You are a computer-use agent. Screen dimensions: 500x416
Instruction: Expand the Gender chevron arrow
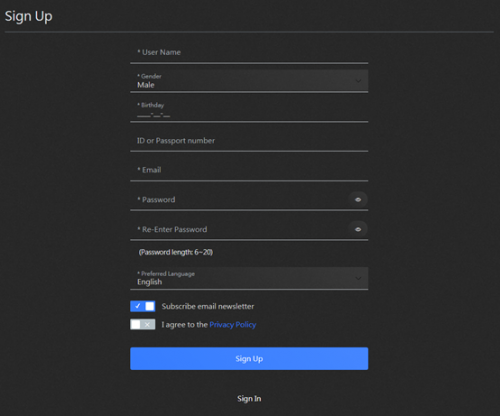click(358, 81)
